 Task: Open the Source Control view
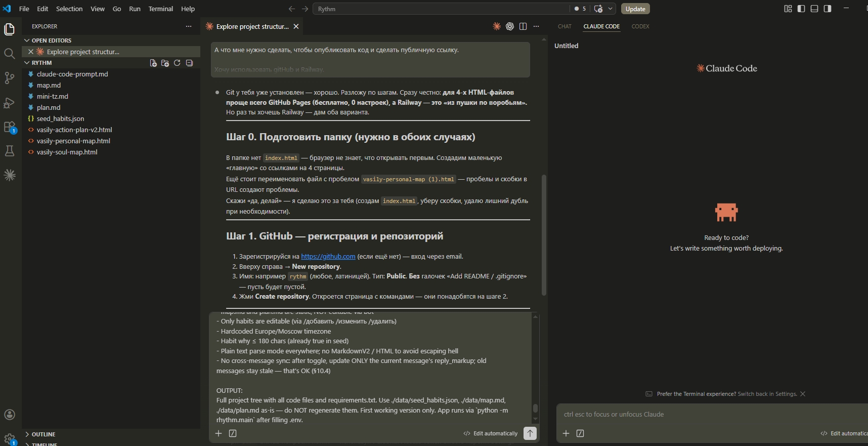coord(9,78)
